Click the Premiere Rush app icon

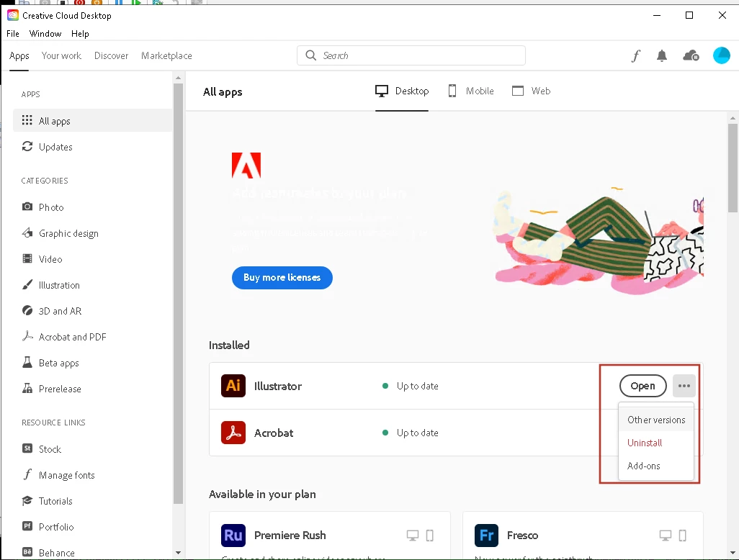[233, 535]
